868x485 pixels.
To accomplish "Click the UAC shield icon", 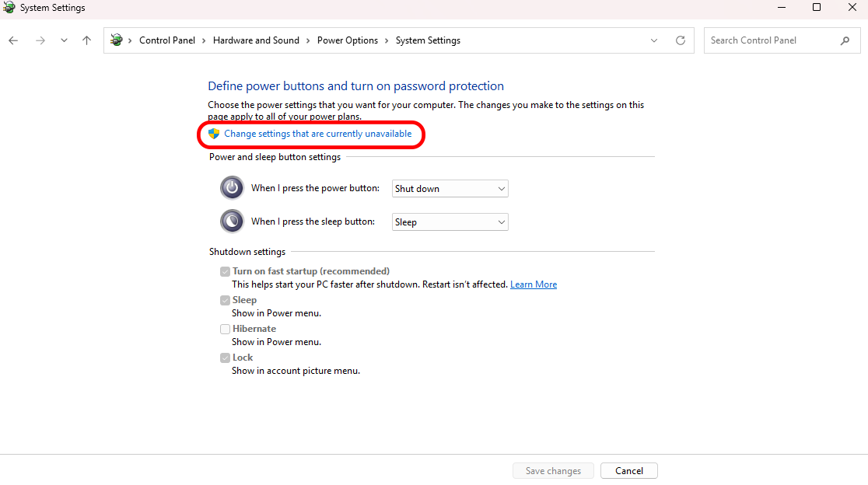I will tap(214, 134).
